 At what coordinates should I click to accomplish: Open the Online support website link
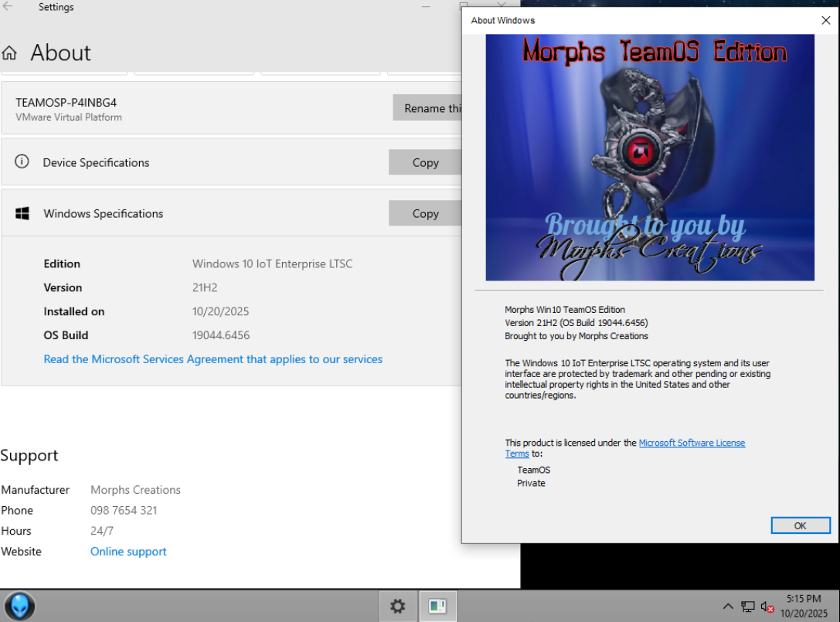coord(128,551)
